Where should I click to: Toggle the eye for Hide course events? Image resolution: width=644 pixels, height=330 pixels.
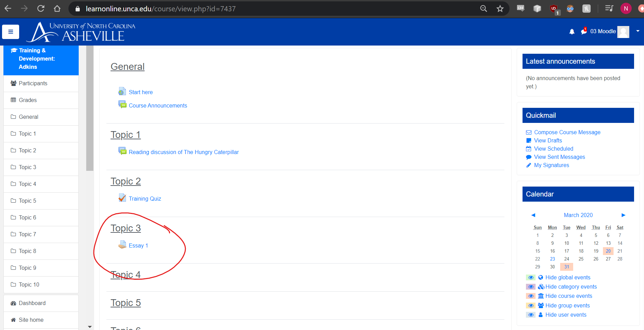[531, 296]
